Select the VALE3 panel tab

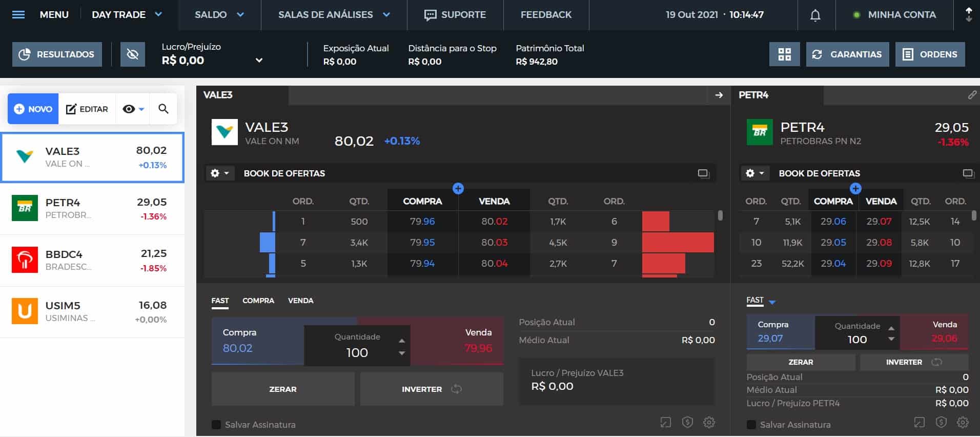pos(242,95)
